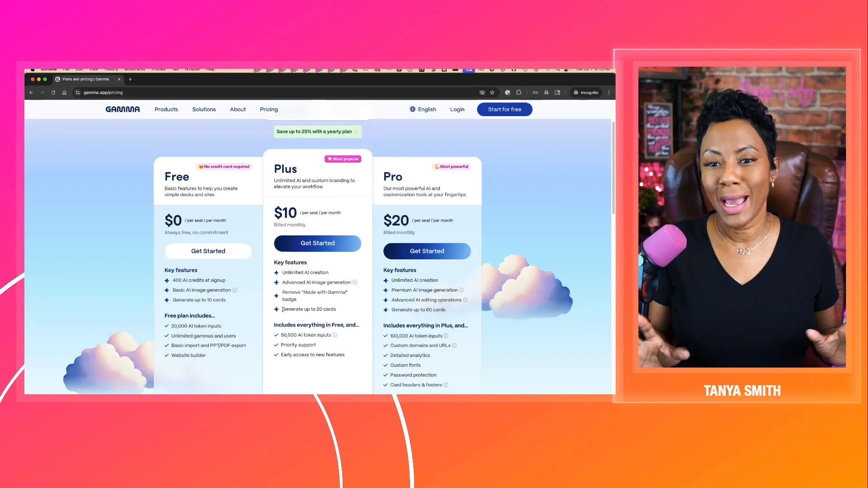Image resolution: width=868 pixels, height=488 pixels.
Task: Bookmark page with the star icon
Action: click(492, 93)
